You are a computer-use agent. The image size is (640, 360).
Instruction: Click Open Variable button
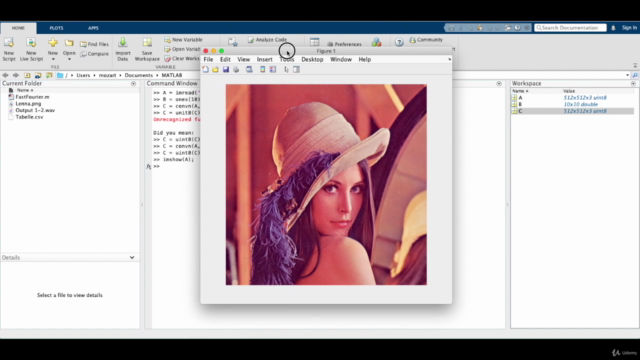click(182, 49)
